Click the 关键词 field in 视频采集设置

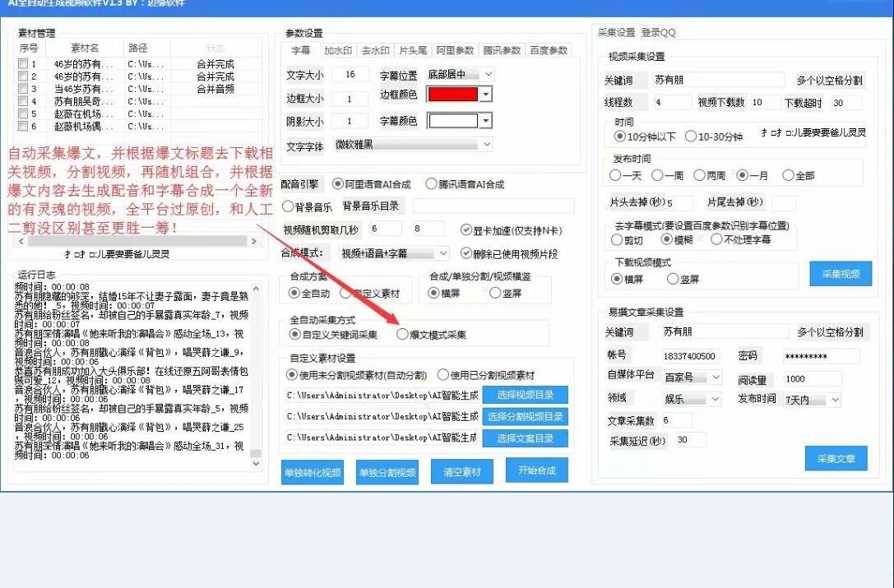[718, 80]
